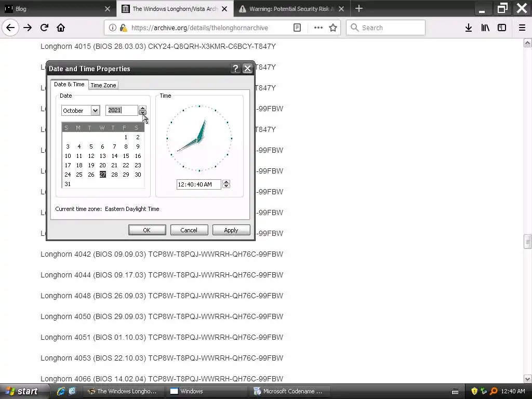This screenshot has width=532, height=399.
Task: Pick day 20 in the calendar
Action: click(103, 165)
